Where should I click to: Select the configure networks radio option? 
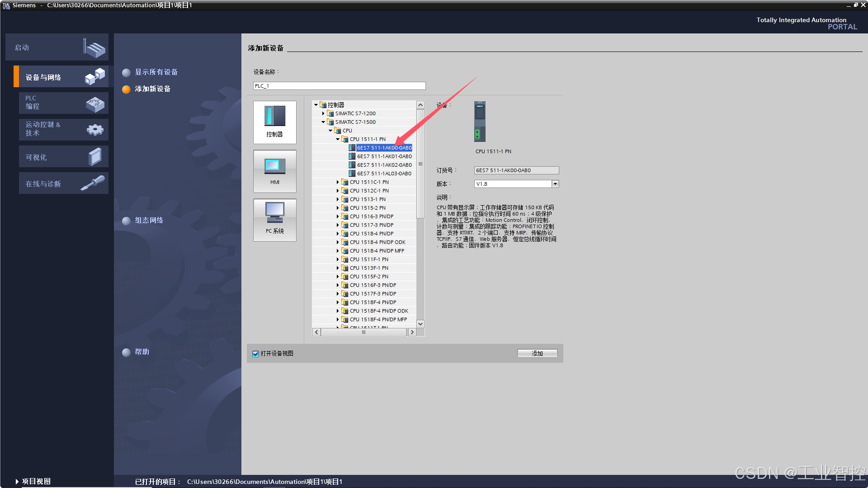pos(127,221)
